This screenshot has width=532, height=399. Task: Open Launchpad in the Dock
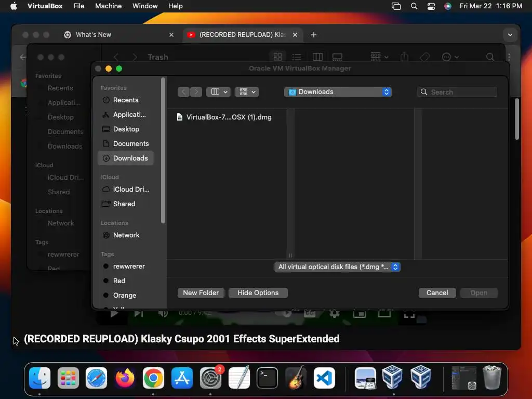pos(68,378)
